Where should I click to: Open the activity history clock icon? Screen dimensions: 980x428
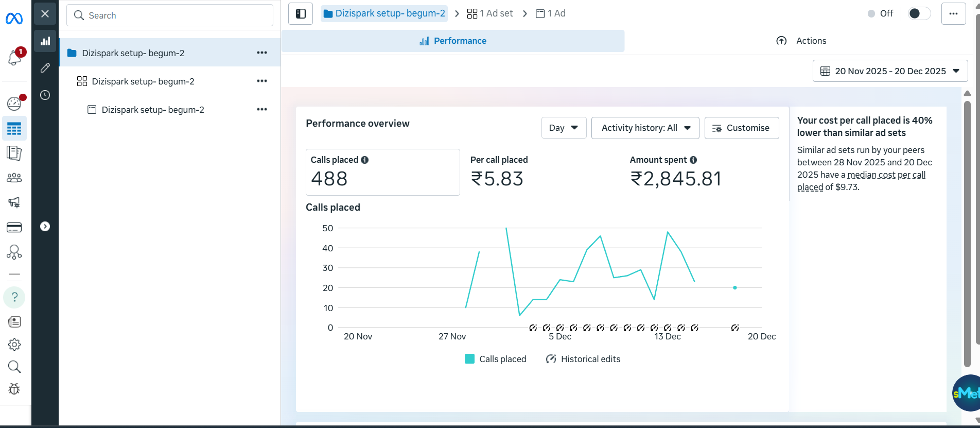tap(45, 95)
